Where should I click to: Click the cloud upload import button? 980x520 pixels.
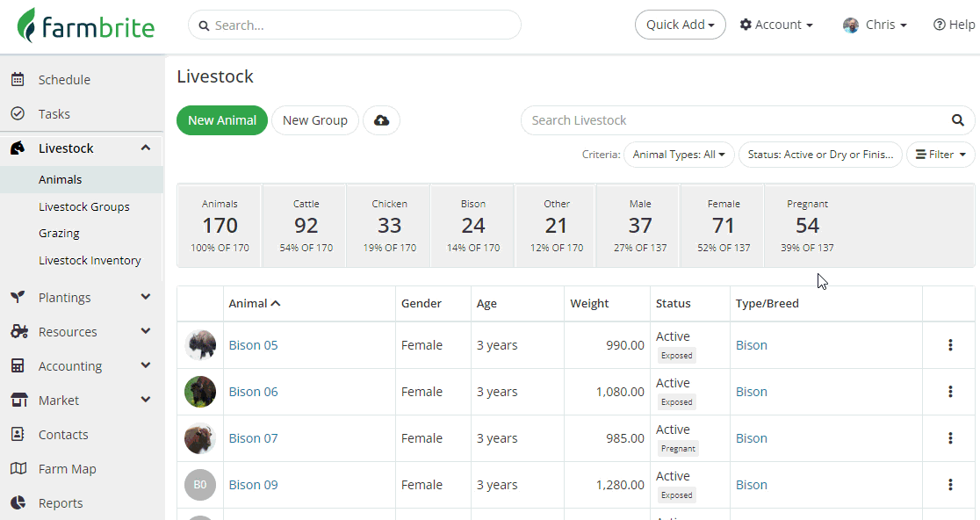[381, 120]
